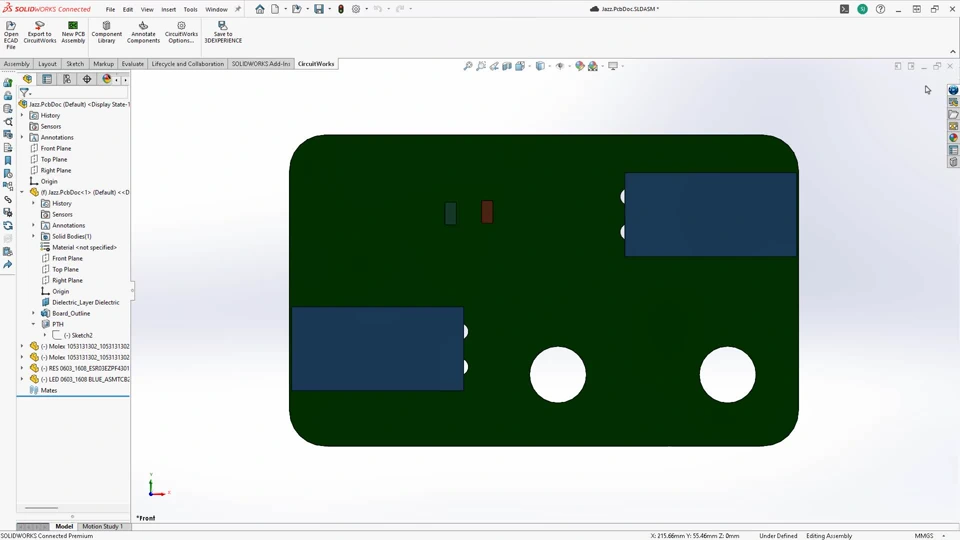This screenshot has height=540, width=960.
Task: Click Zoom to Fit magnifier icon
Action: point(468,66)
